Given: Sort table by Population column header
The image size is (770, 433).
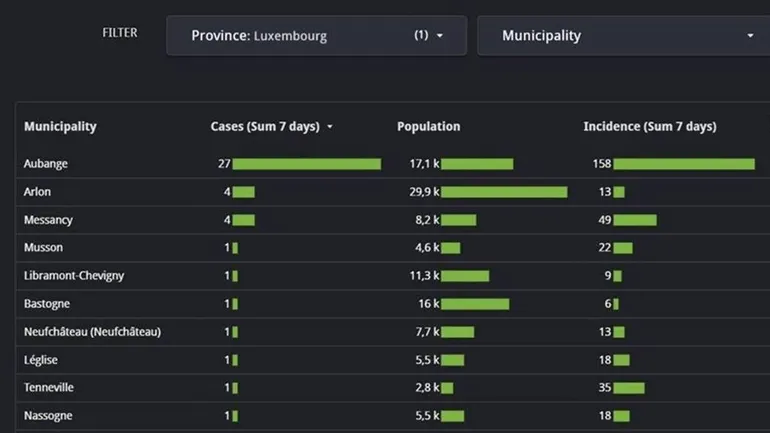Looking at the screenshot, I should point(428,127).
